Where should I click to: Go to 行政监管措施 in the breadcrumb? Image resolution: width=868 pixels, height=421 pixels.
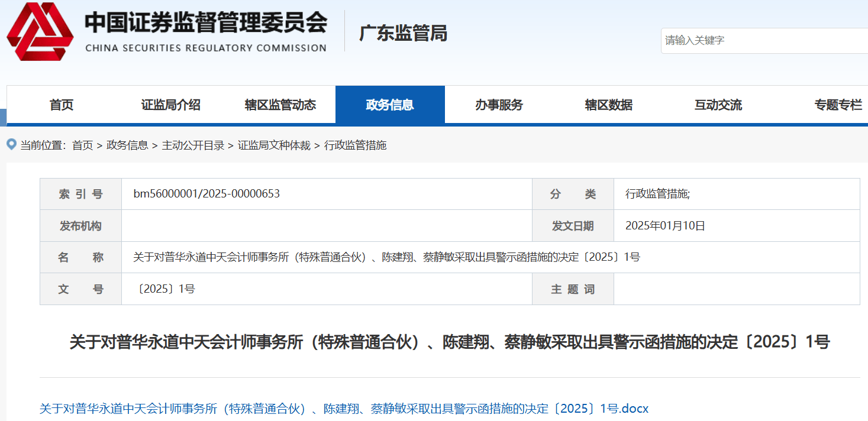pos(355,145)
